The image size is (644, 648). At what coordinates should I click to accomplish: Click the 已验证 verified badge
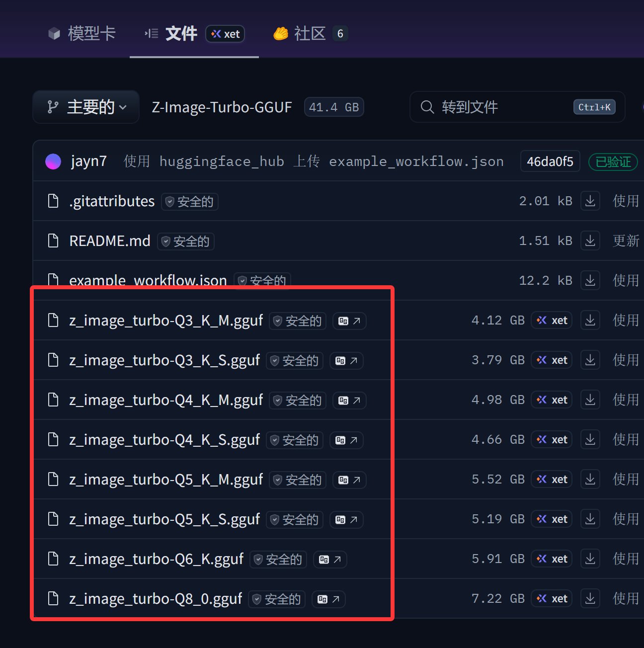[x=613, y=162]
